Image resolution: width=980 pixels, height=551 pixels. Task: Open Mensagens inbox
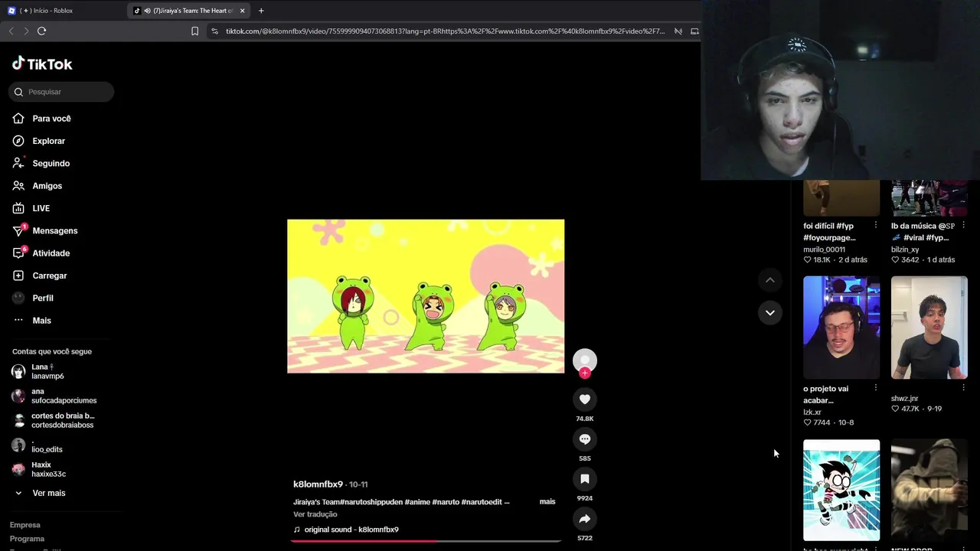54,230
